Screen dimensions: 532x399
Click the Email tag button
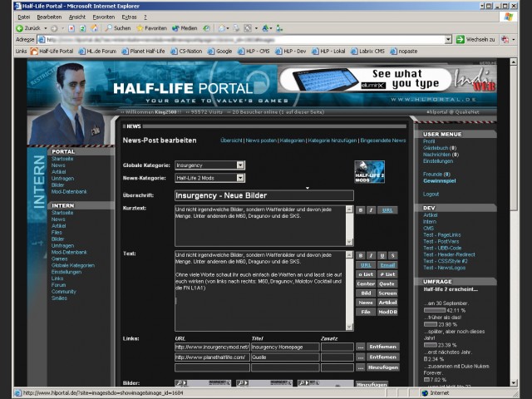[387, 265]
